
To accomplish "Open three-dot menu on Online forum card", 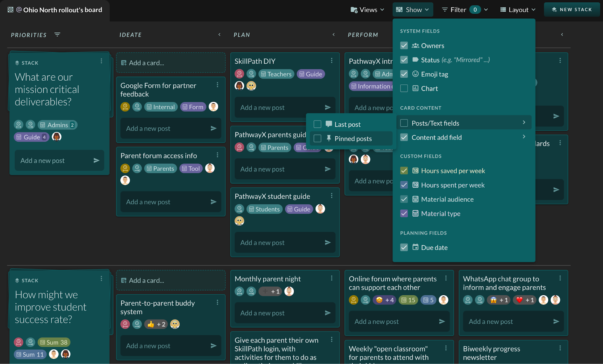I will point(446,278).
